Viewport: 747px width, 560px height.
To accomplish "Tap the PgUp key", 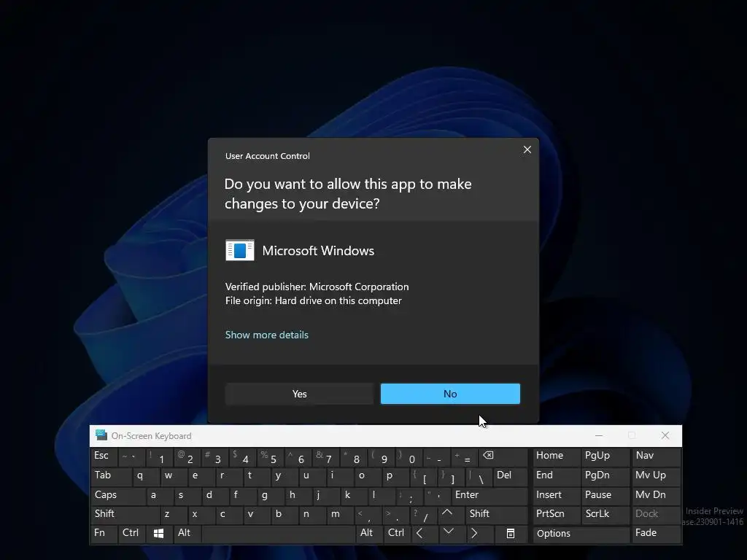I will tap(605, 456).
